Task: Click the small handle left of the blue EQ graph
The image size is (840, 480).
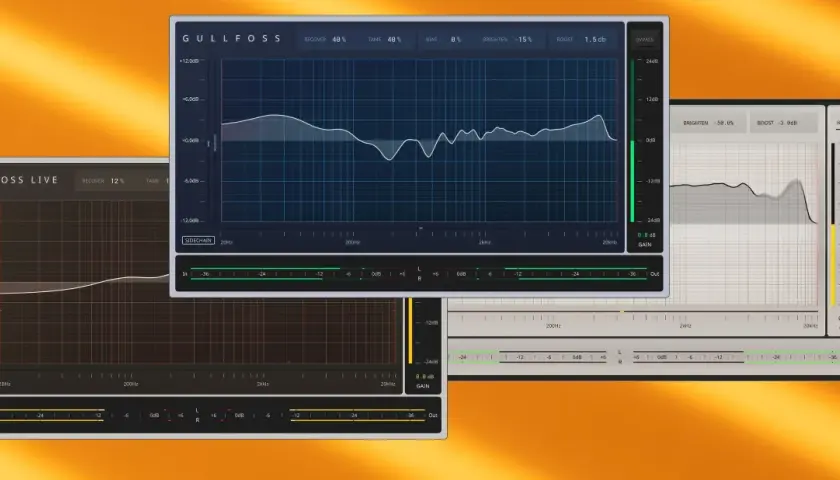Action: pyautogui.click(x=215, y=142)
